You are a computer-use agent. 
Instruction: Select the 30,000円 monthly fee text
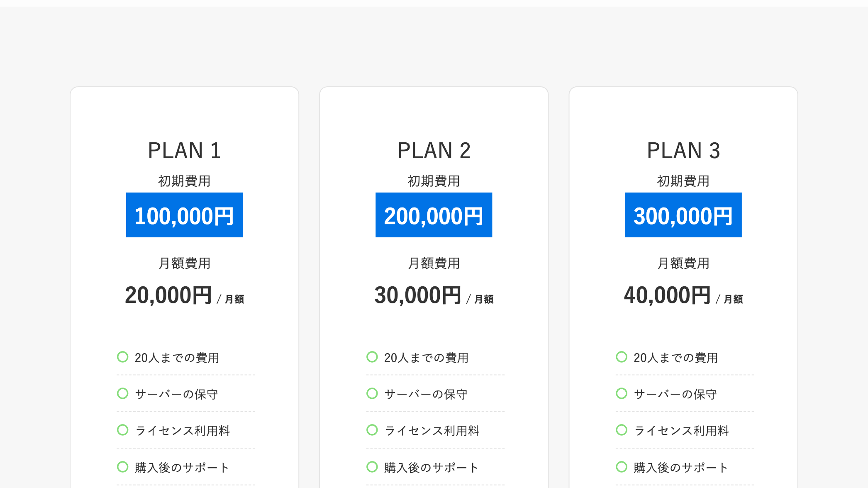(x=418, y=295)
